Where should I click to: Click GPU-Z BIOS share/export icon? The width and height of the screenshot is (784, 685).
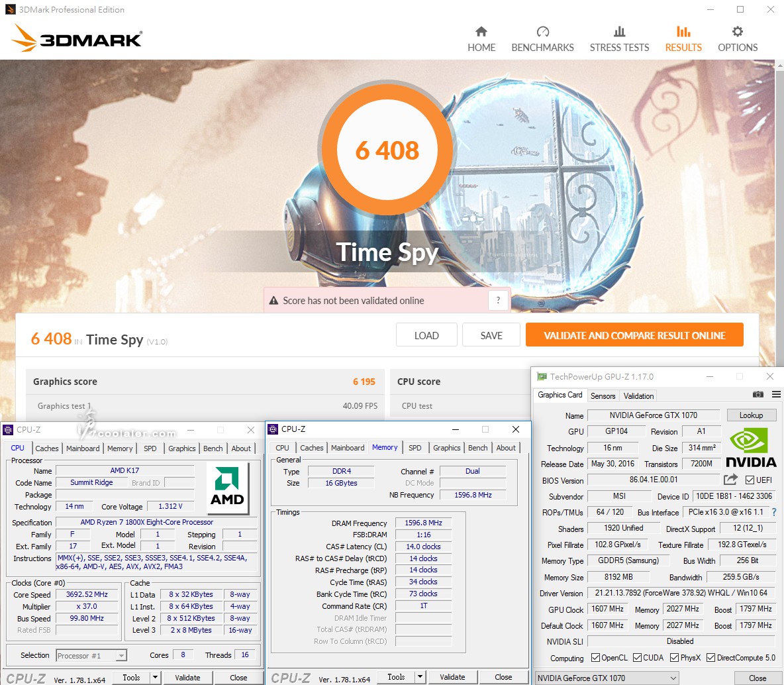pos(730,480)
